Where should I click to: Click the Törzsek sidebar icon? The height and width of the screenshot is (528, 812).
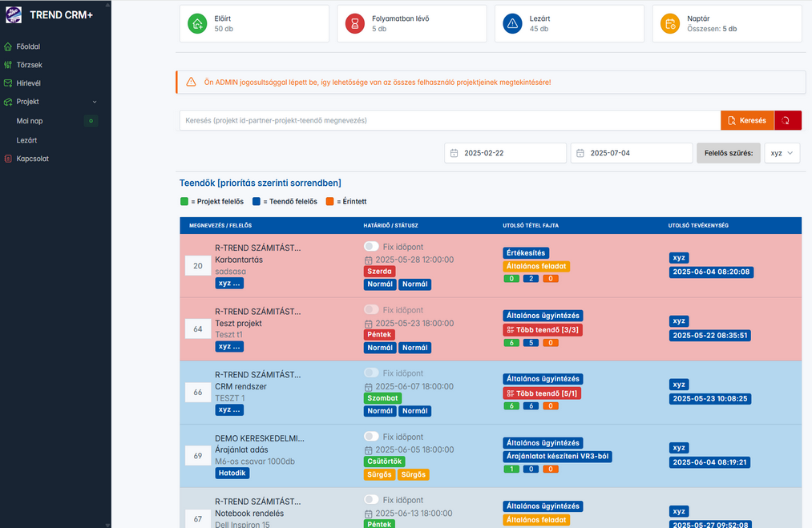tap(8, 65)
